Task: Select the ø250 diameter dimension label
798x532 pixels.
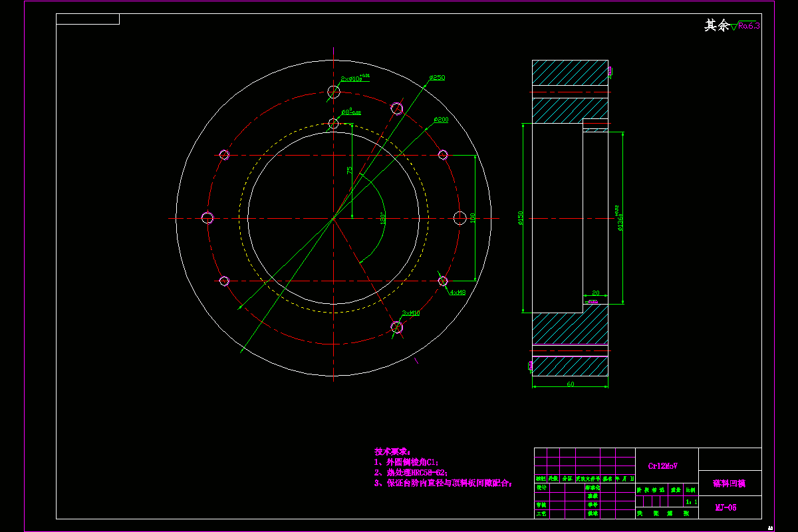Action: [x=437, y=78]
